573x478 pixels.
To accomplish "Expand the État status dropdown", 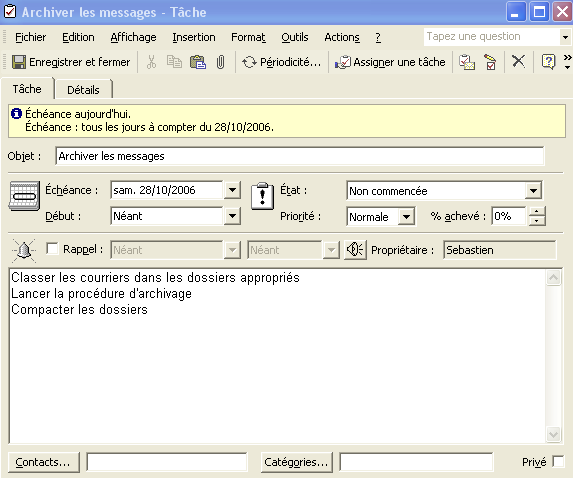I will click(533, 191).
